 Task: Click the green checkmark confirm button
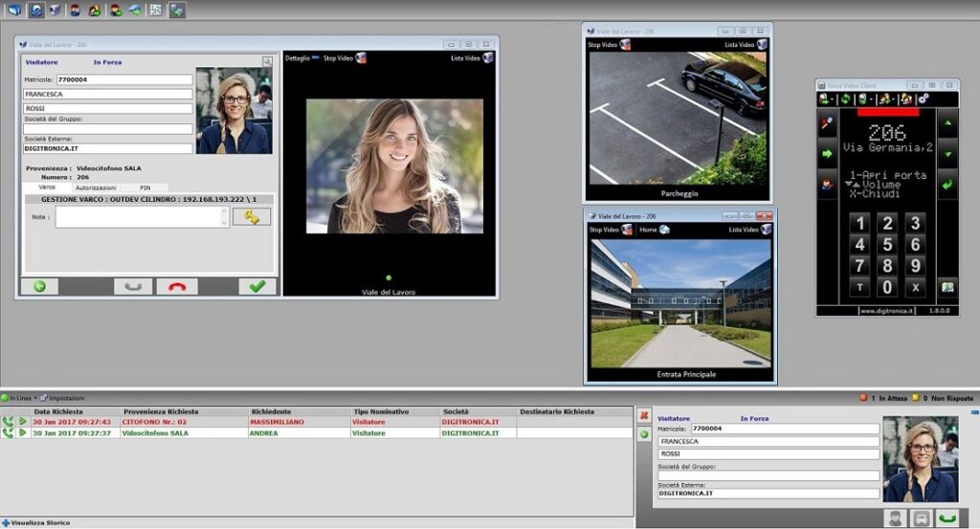tap(256, 286)
